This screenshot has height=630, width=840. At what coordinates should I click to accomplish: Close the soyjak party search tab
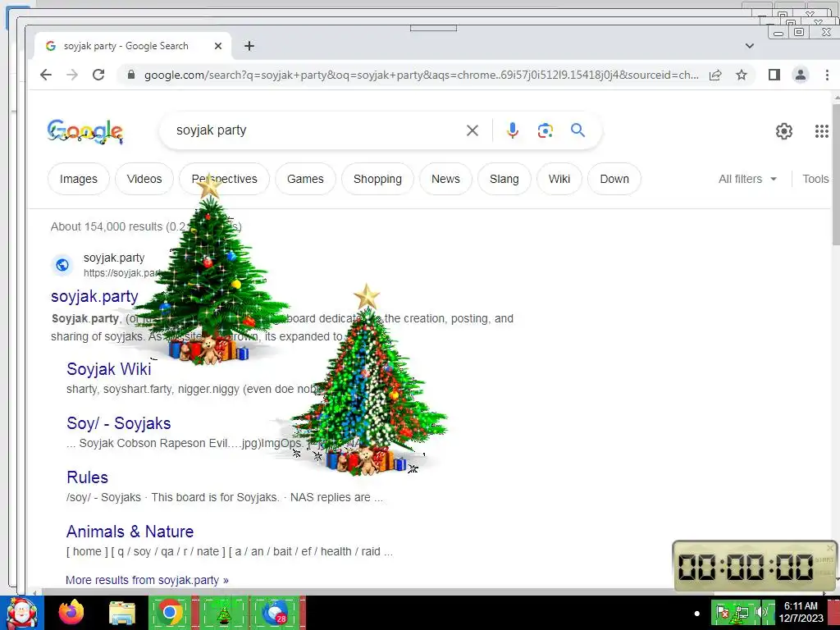point(218,46)
